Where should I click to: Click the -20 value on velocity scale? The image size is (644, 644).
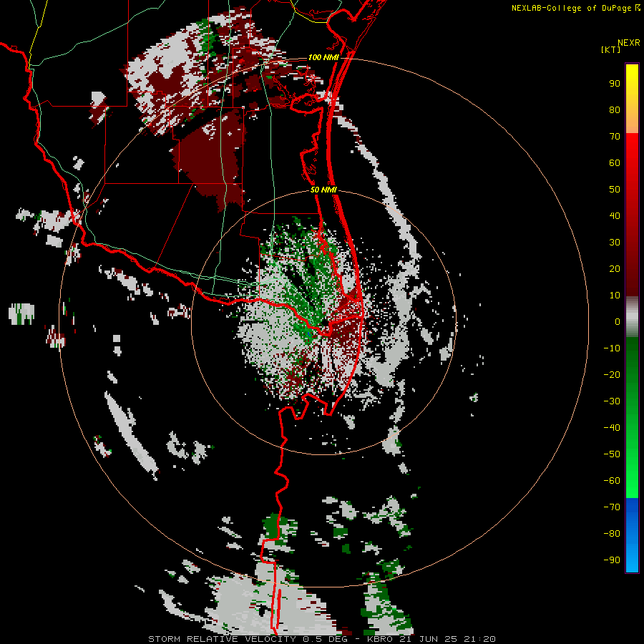(x=612, y=374)
